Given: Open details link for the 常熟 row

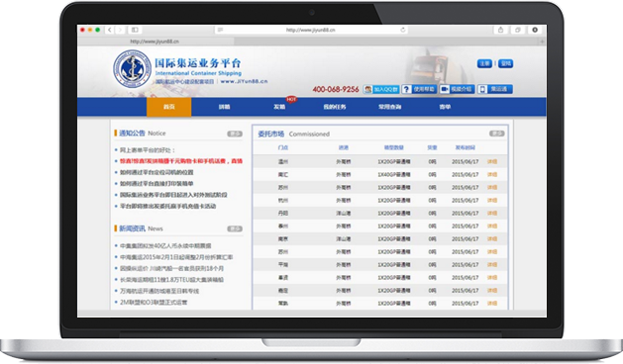Looking at the screenshot, I should pyautogui.click(x=492, y=304).
